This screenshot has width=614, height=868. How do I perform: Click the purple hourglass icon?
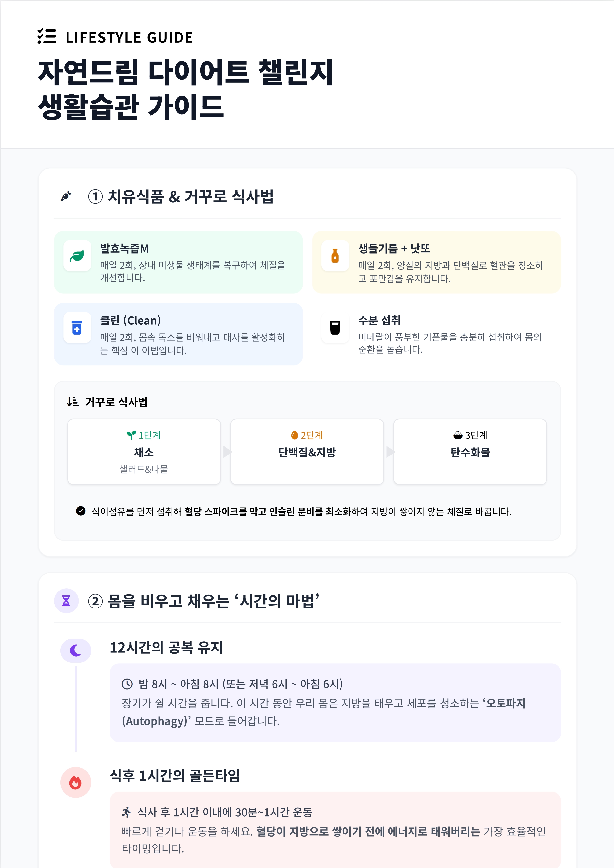66,601
